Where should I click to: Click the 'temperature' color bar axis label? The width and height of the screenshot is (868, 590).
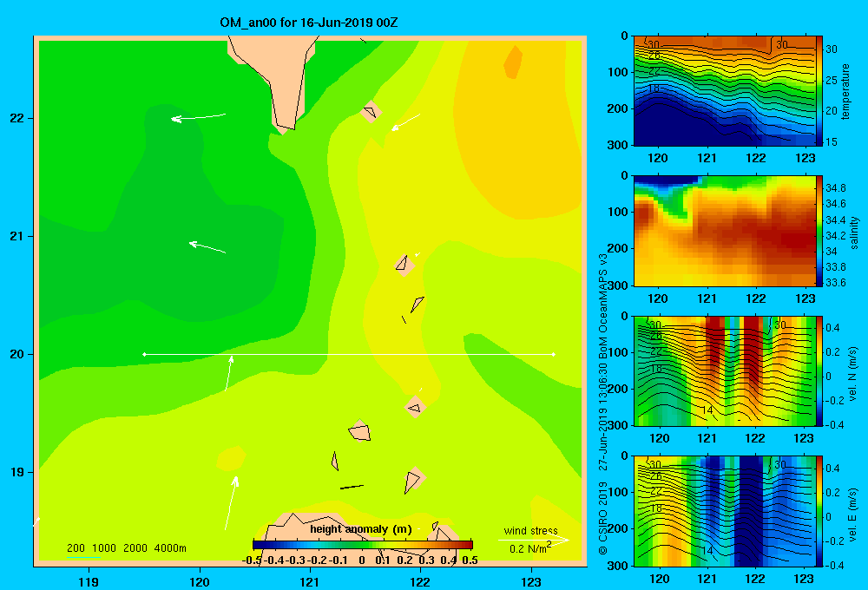(845, 91)
